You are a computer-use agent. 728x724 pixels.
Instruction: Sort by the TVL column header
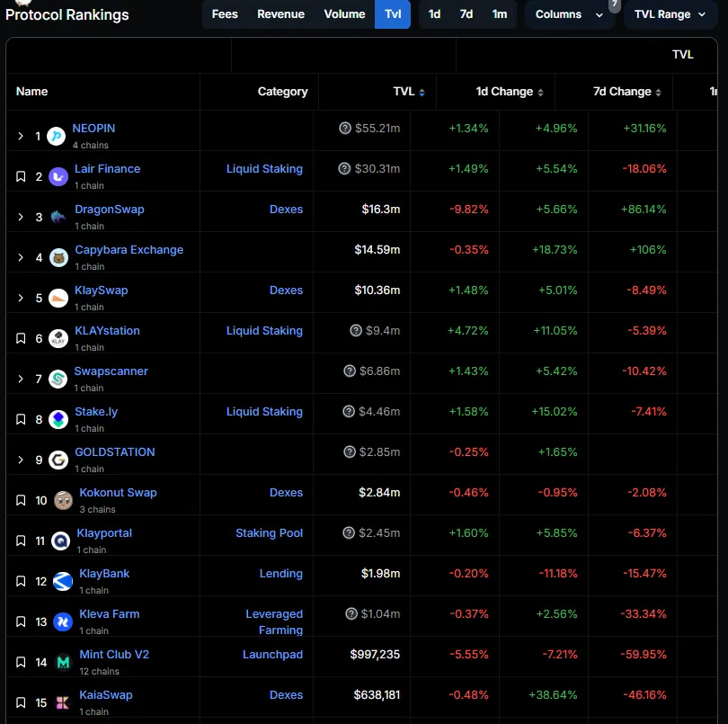click(x=409, y=92)
